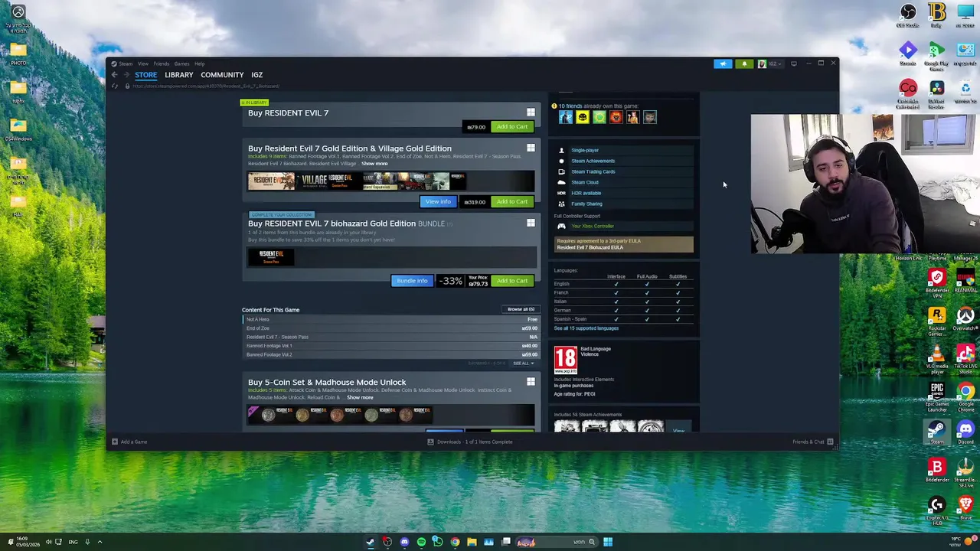Screen dimensions: 980x551
Task: Click the Family Sharing people icon
Action: tap(561, 204)
